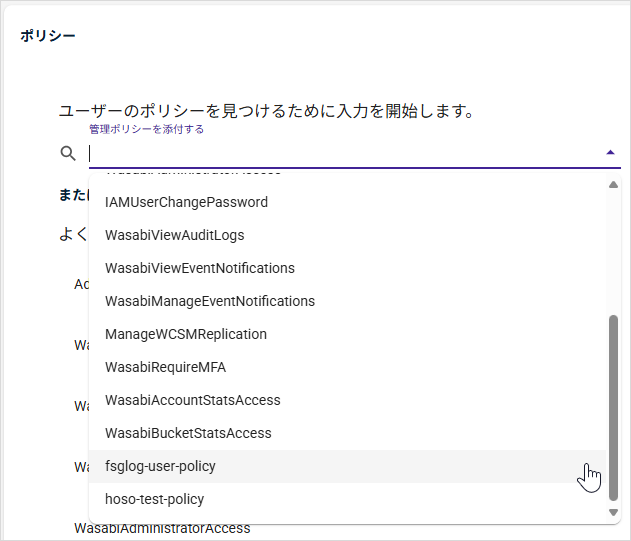Viewport: 631px width, 541px height.
Task: Click WasabiAdministratorAccess below the dropdown
Action: pos(162,528)
